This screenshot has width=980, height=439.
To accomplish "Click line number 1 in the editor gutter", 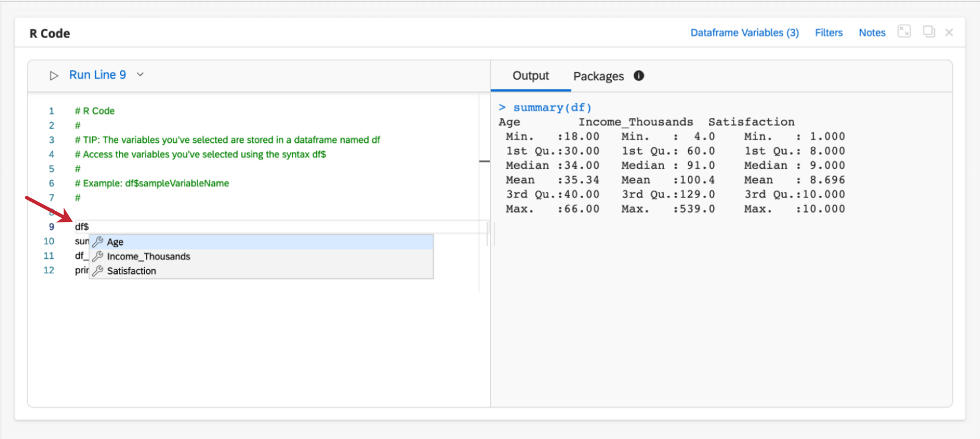I will [51, 111].
